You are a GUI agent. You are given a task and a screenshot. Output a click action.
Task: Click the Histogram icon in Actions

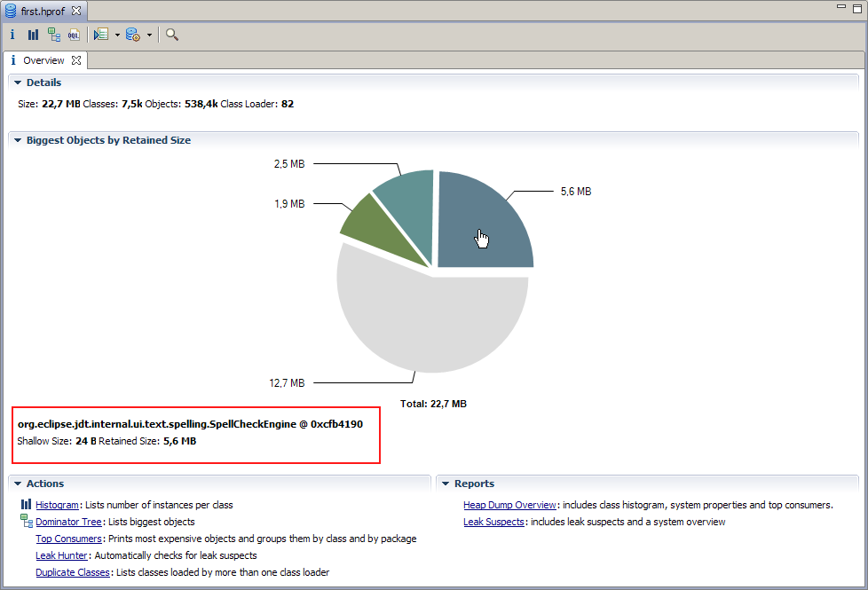(x=26, y=504)
